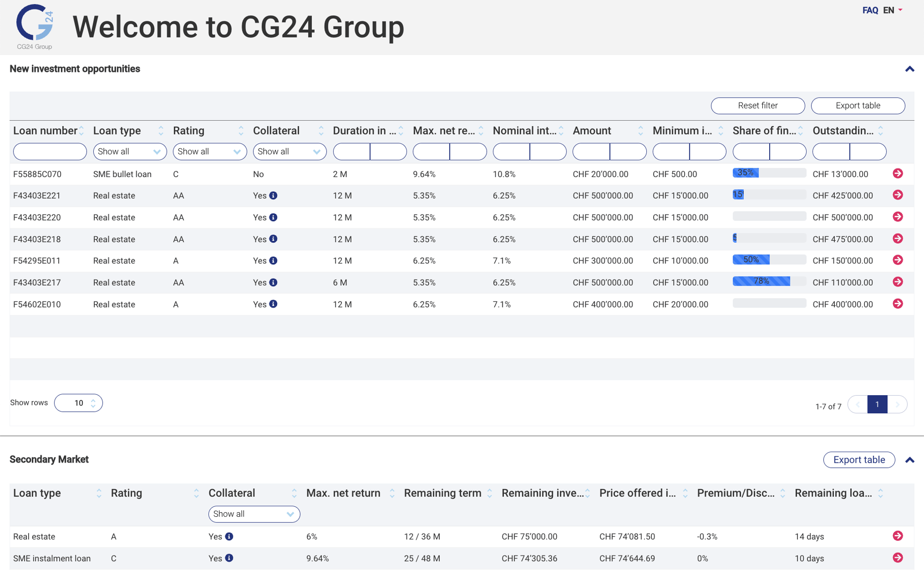Show collateral info for loan F43403E221
The image size is (924, 570).
coord(274,196)
